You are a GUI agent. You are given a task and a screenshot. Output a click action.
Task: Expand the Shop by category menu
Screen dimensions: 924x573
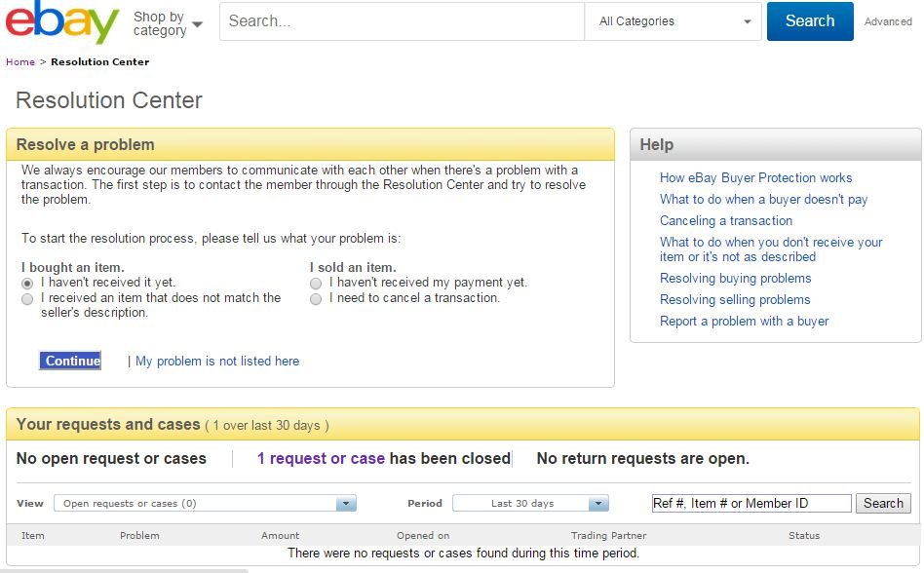(x=168, y=23)
